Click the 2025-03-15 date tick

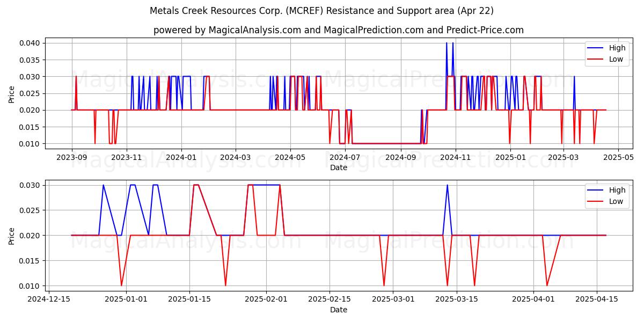pos(456,299)
